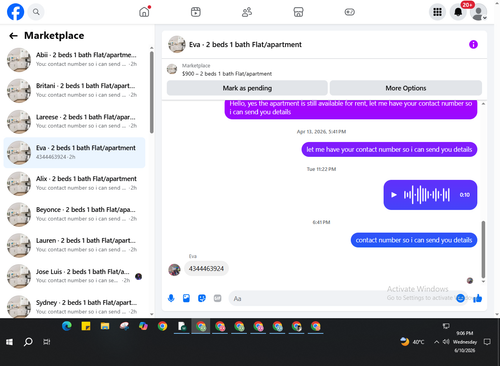Open the Marketplace storefront tab
500x366 pixels.
(x=298, y=12)
